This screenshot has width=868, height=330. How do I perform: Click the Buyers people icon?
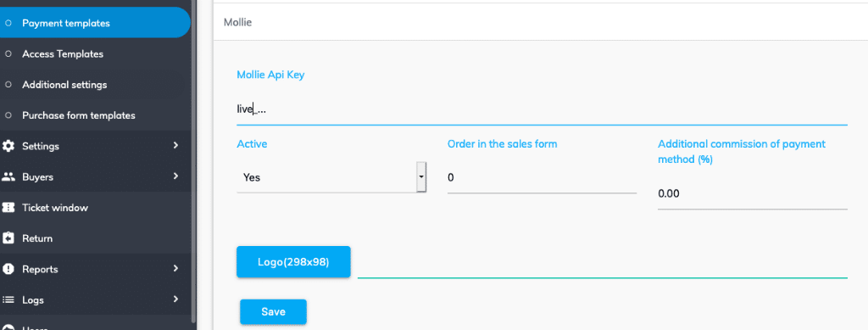point(8,177)
